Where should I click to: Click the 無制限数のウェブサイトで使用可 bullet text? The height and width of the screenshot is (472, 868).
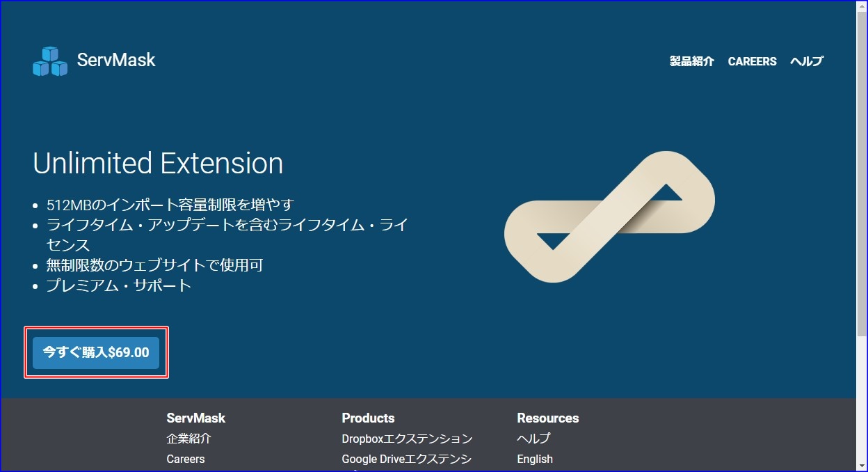click(154, 265)
